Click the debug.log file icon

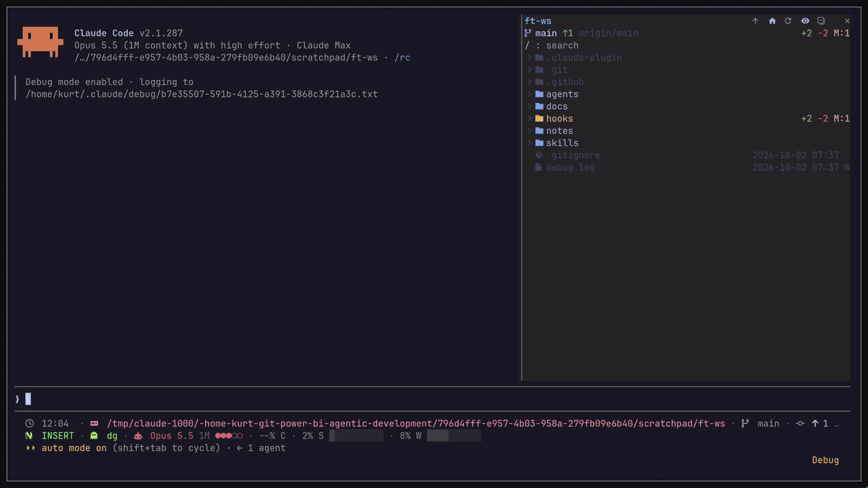point(539,167)
